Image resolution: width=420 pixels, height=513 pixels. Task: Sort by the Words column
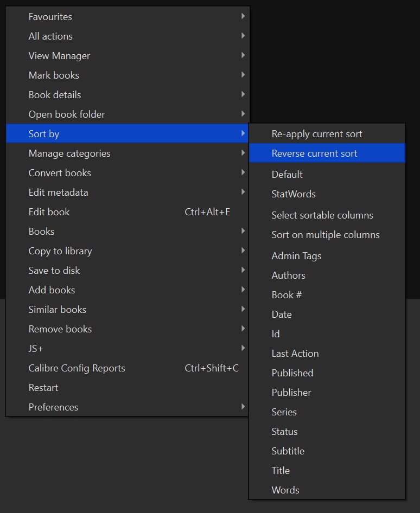tap(285, 490)
